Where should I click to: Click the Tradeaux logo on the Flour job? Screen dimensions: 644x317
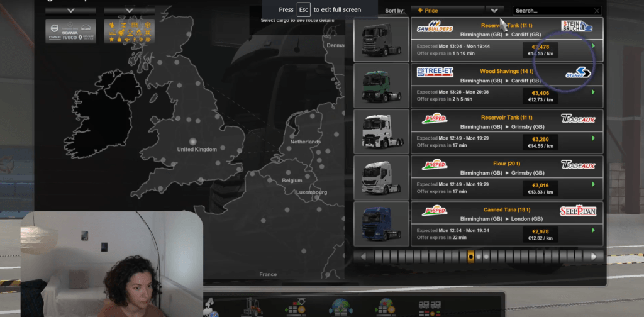[579, 165]
